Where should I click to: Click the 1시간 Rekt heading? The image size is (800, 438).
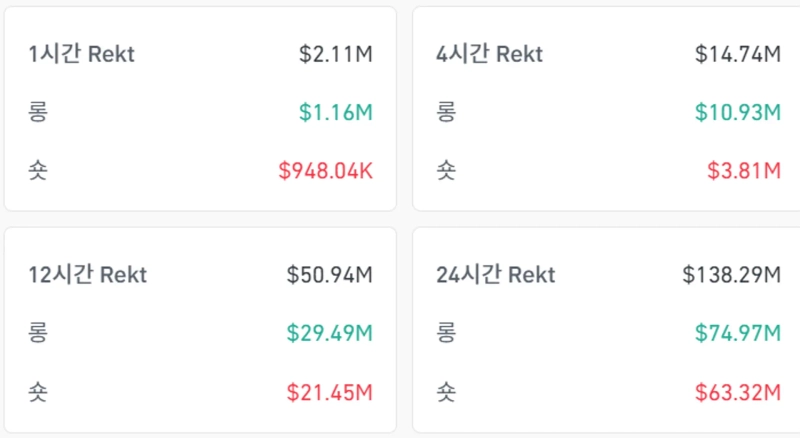pos(82,54)
